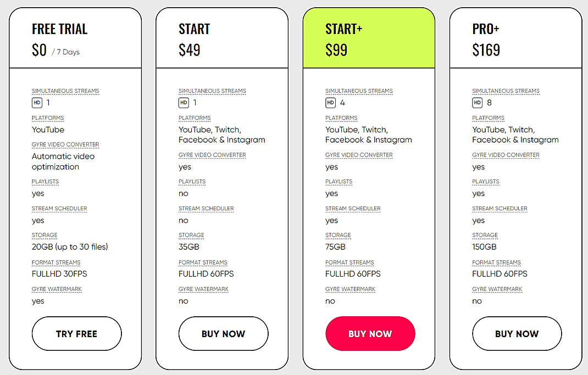Click GYRE VIDEO CONVERTER in the Start+ column
The image size is (588, 375).
[359, 155]
